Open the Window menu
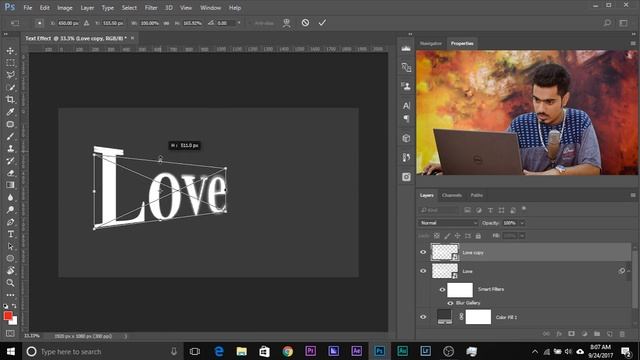Screen dimensions: 640x360 [210, 8]
